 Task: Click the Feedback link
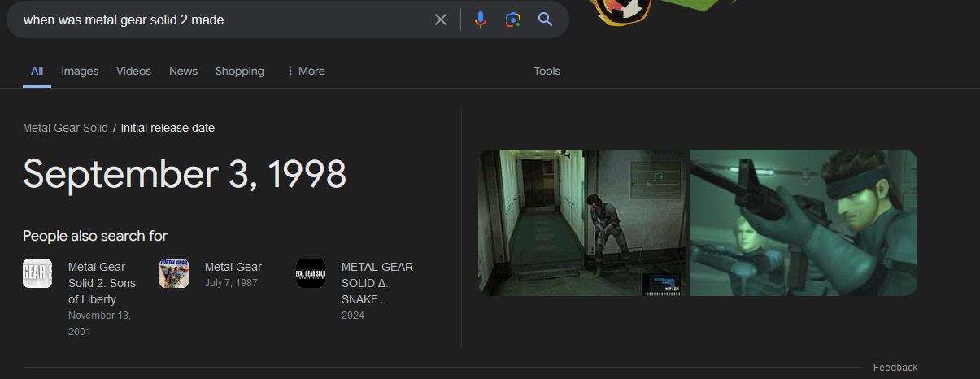tap(895, 368)
